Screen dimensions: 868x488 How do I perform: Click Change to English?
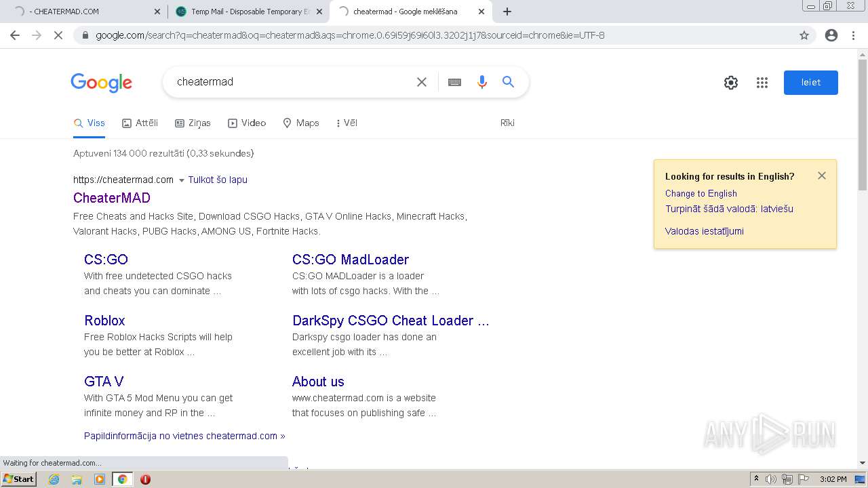pyautogui.click(x=701, y=194)
